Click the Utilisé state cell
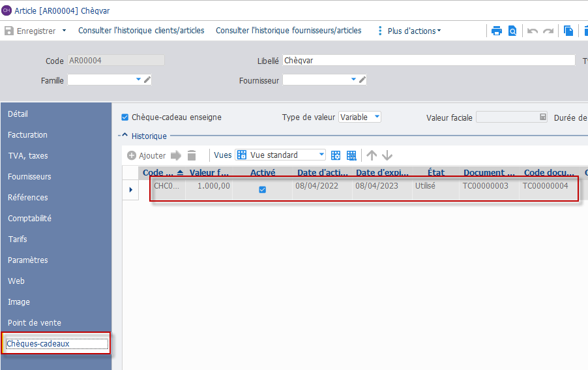This screenshot has height=370, width=588. coord(435,189)
